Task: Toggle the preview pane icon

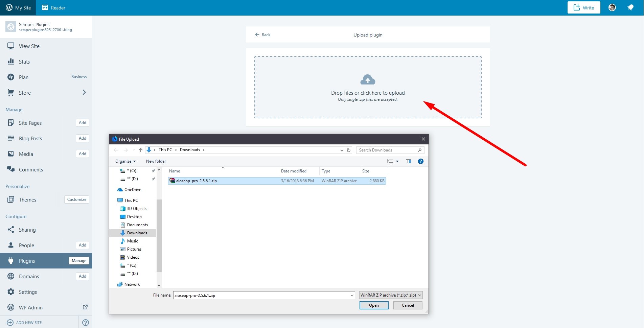Action: [x=409, y=161]
